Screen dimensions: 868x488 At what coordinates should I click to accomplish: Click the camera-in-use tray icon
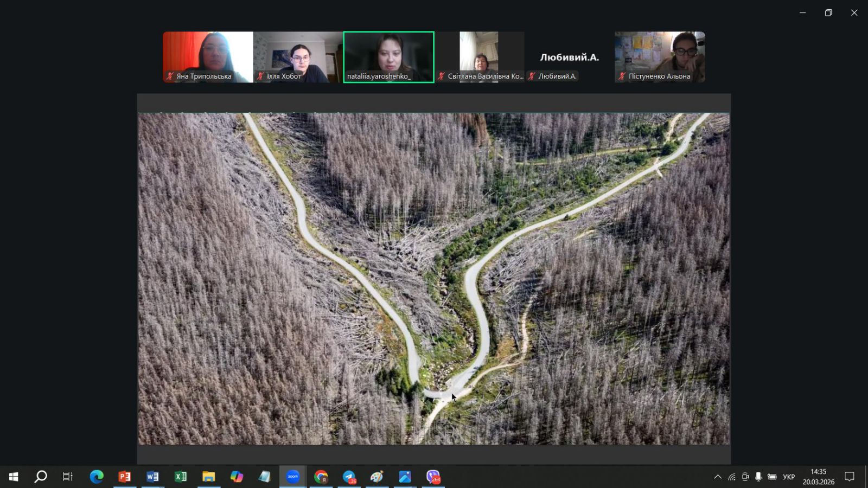pyautogui.click(x=745, y=477)
